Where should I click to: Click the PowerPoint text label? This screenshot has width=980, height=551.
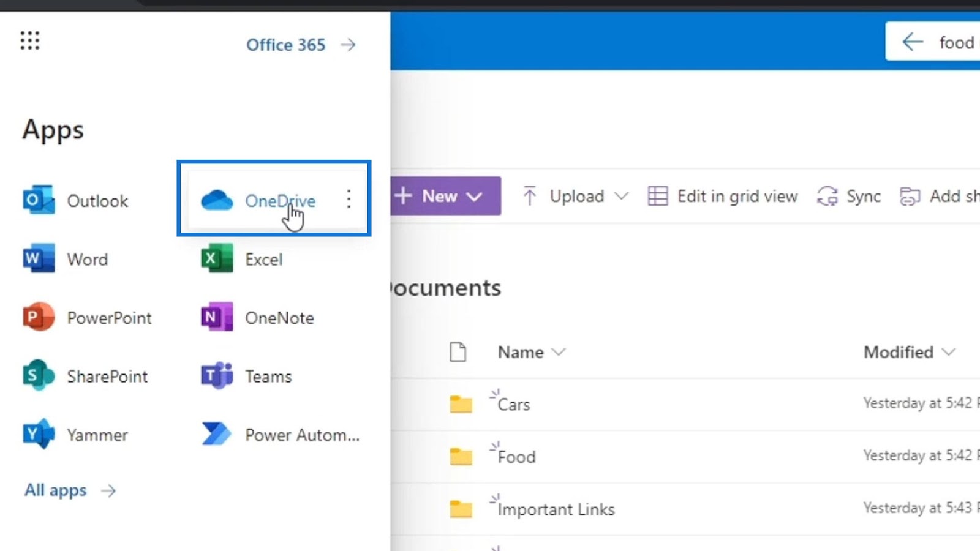click(x=110, y=318)
